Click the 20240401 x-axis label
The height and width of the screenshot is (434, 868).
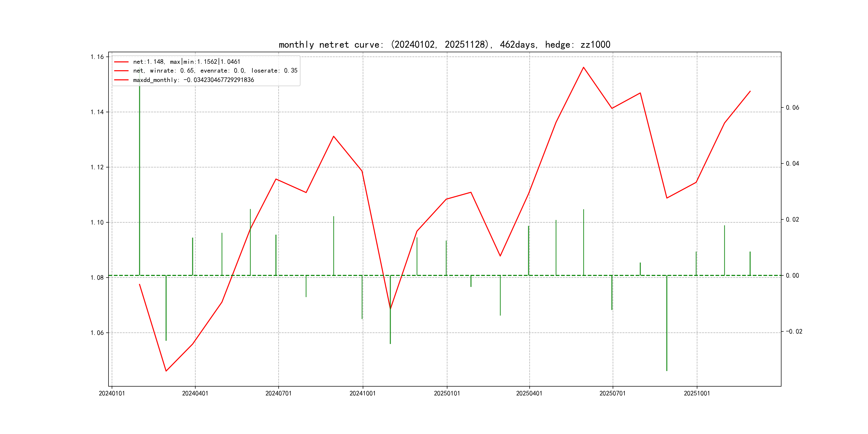tap(195, 393)
